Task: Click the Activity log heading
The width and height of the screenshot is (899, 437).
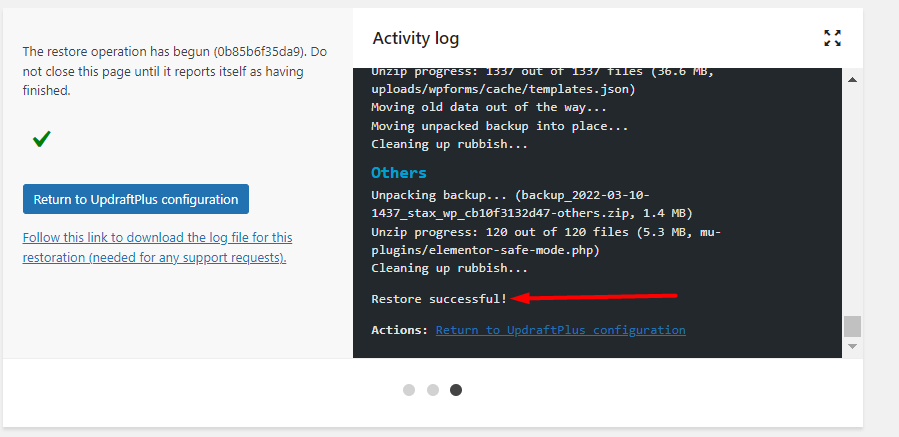Action: 416,38
